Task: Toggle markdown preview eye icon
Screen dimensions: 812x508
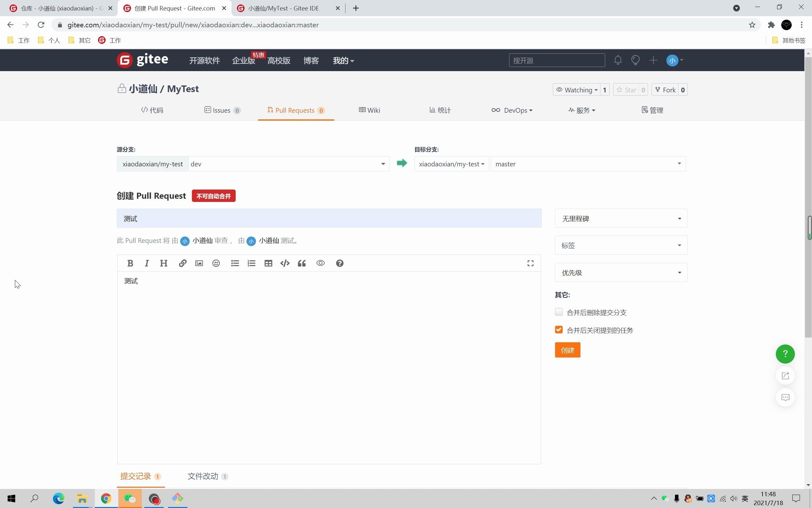Action: pos(320,264)
